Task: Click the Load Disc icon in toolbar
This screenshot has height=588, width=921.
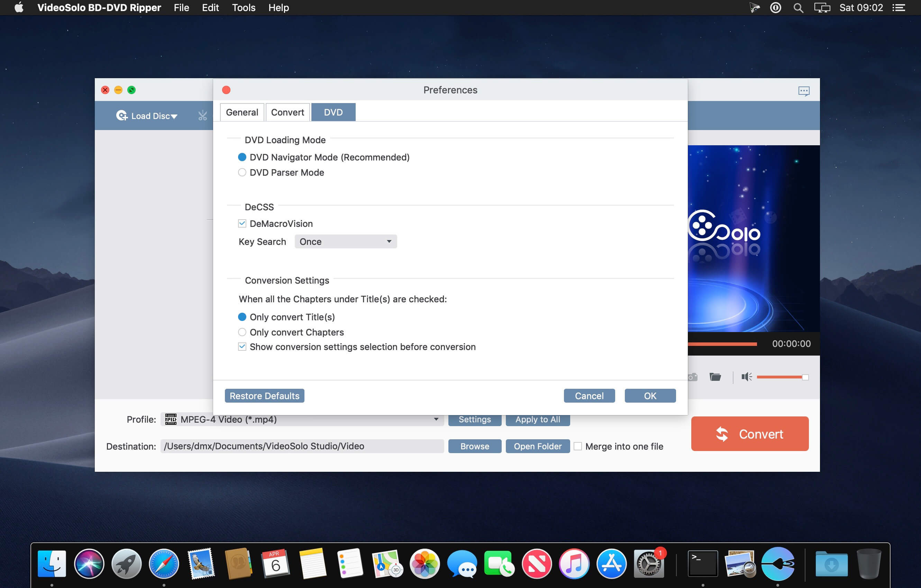Action: point(122,116)
